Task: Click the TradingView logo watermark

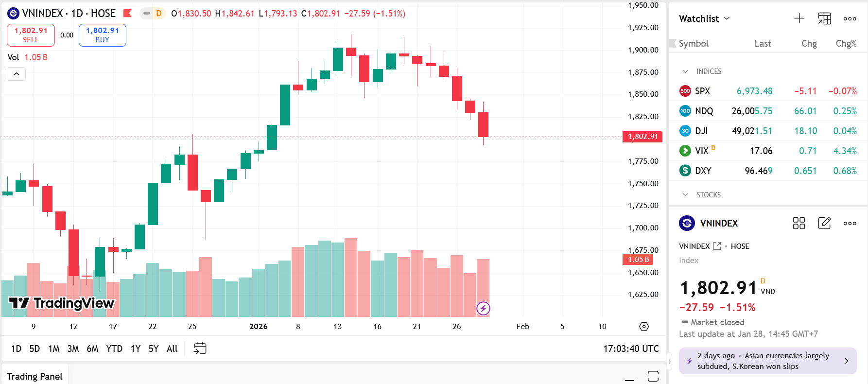Action: tap(62, 302)
